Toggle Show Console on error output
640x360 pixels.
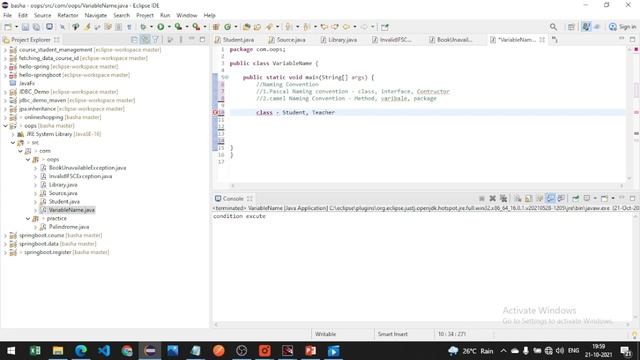562,198
